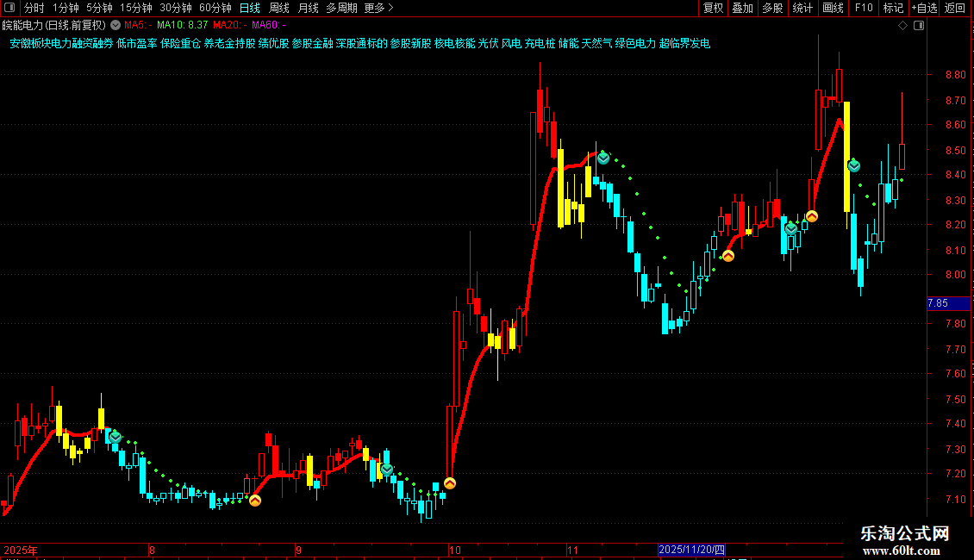Open the 深股通标的 tag
The width and height of the screenshot is (974, 560).
pyautogui.click(x=361, y=43)
